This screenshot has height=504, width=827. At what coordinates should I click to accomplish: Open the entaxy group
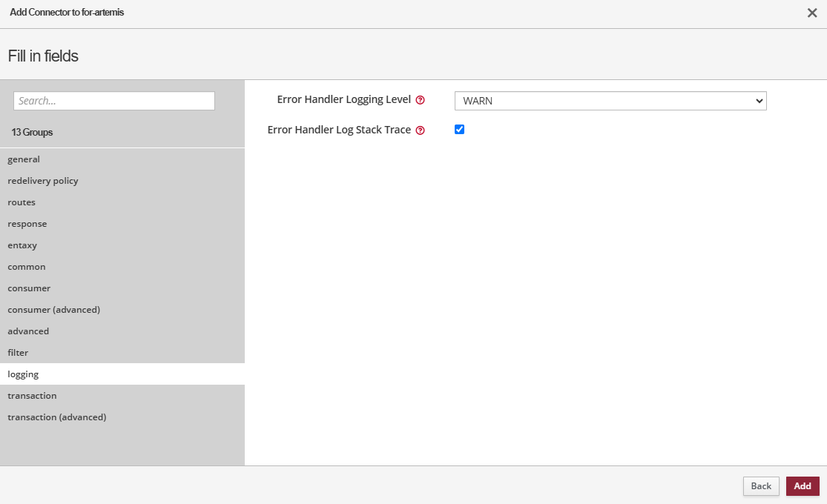pyautogui.click(x=22, y=245)
